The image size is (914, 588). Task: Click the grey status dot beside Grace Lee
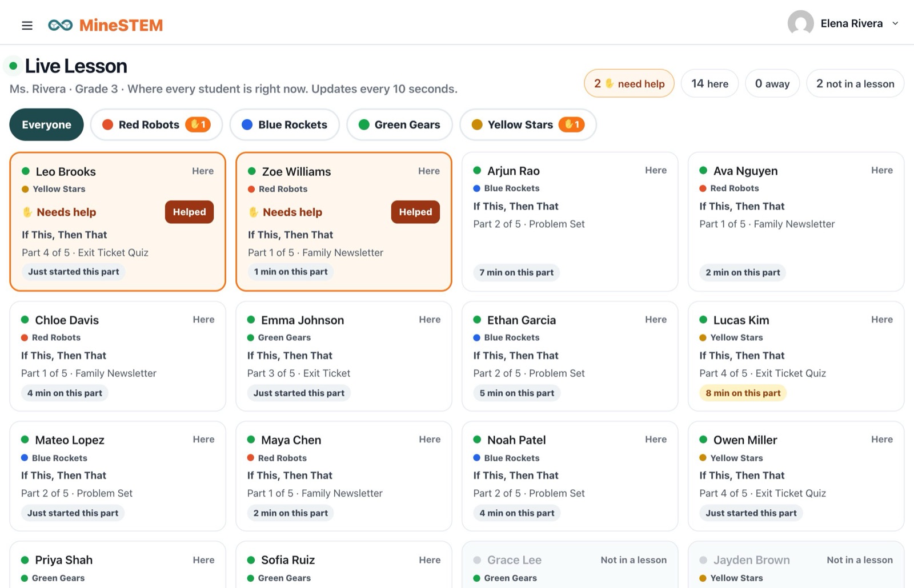coord(477,560)
